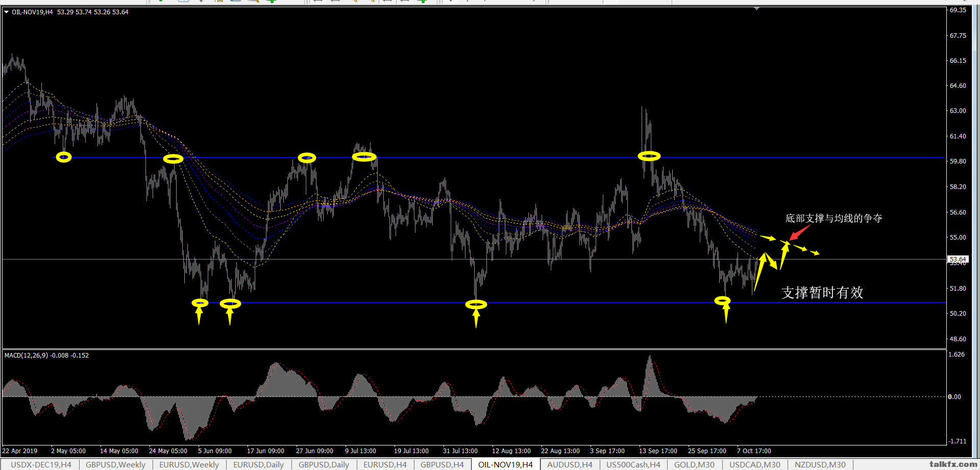
Task: Select the EURUSD,H4 chart tab
Action: point(385,464)
